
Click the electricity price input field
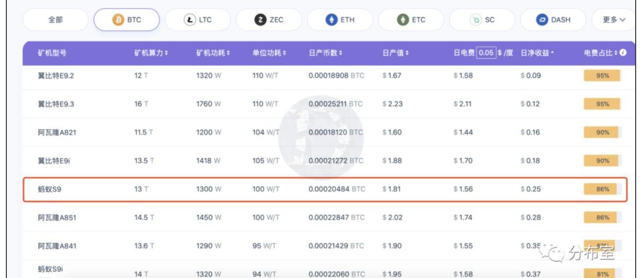tap(486, 53)
